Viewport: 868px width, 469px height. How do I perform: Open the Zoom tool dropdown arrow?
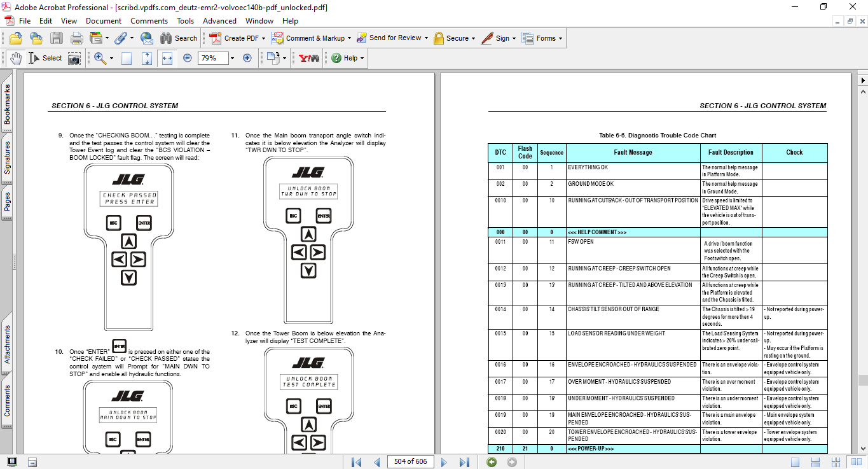click(111, 58)
